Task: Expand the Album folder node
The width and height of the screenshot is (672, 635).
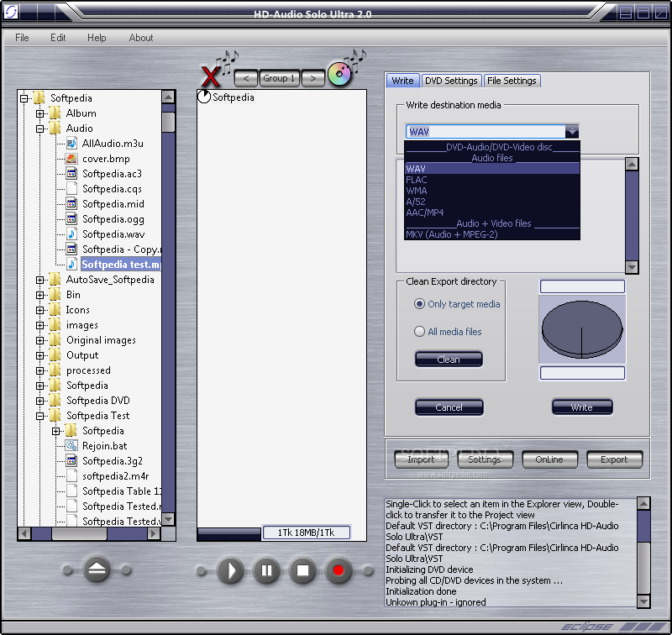Action: 39,113
